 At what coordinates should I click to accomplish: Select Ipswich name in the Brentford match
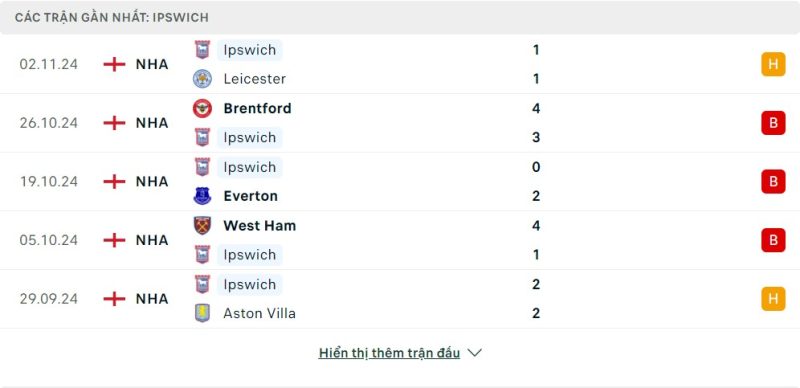pos(249,138)
